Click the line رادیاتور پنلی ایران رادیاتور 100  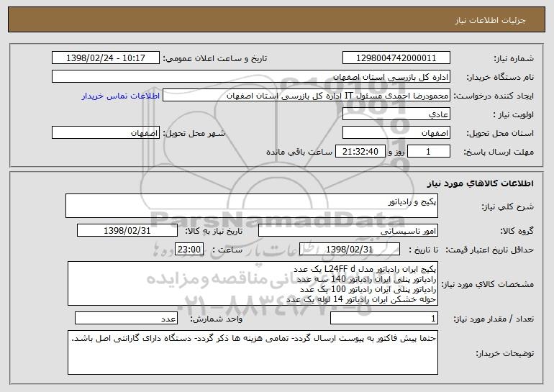pyautogui.click(x=368, y=289)
